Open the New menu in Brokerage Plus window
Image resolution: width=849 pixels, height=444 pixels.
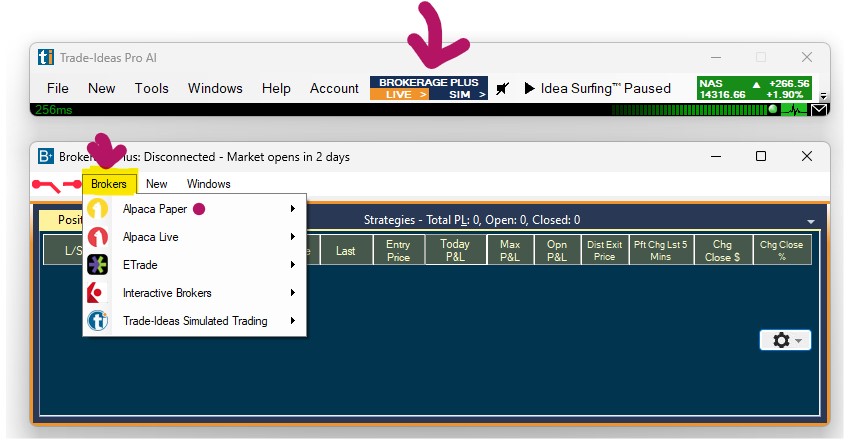pos(156,184)
